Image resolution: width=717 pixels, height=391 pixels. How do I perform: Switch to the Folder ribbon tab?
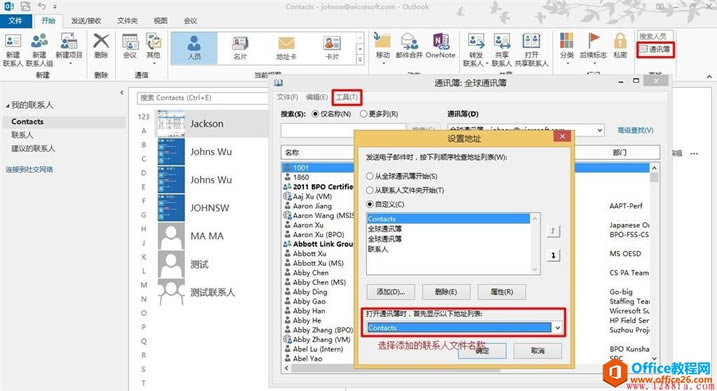coord(127,21)
